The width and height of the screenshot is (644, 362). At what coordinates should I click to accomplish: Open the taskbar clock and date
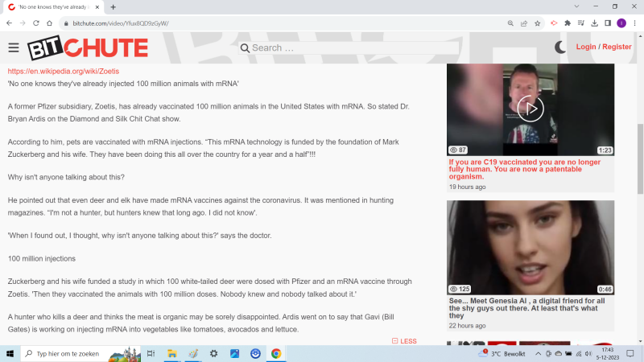click(x=608, y=353)
